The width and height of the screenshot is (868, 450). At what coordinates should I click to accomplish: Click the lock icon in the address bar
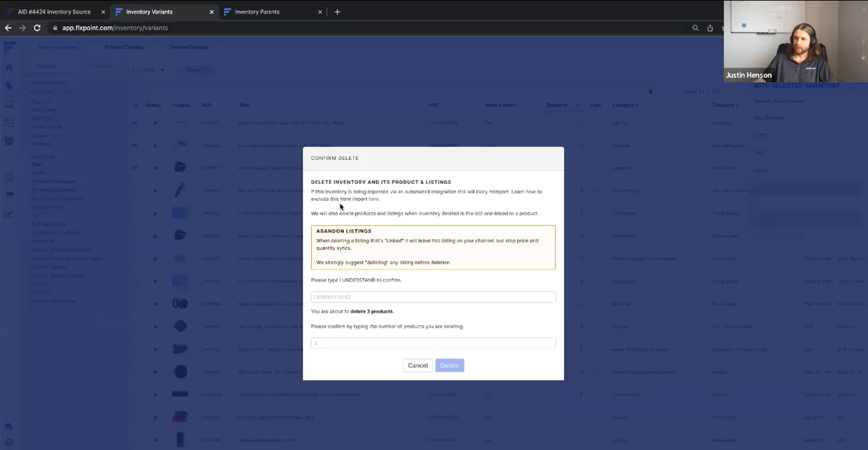(55, 28)
